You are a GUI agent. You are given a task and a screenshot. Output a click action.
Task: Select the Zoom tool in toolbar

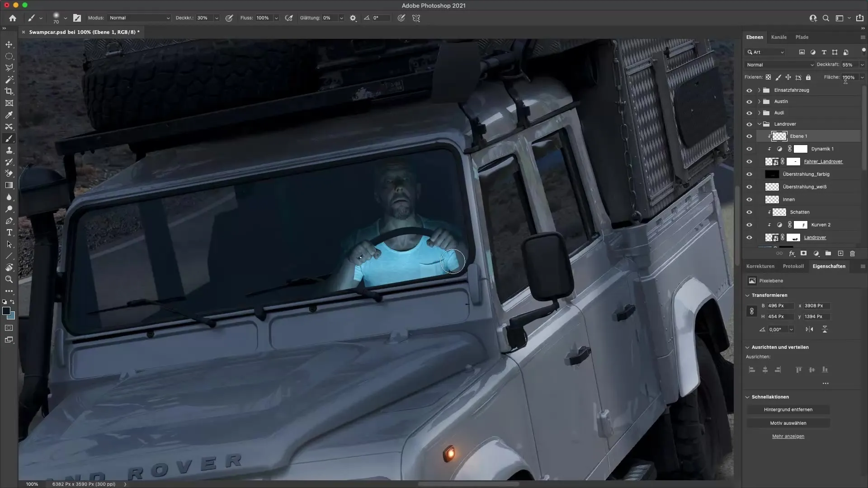[9, 279]
